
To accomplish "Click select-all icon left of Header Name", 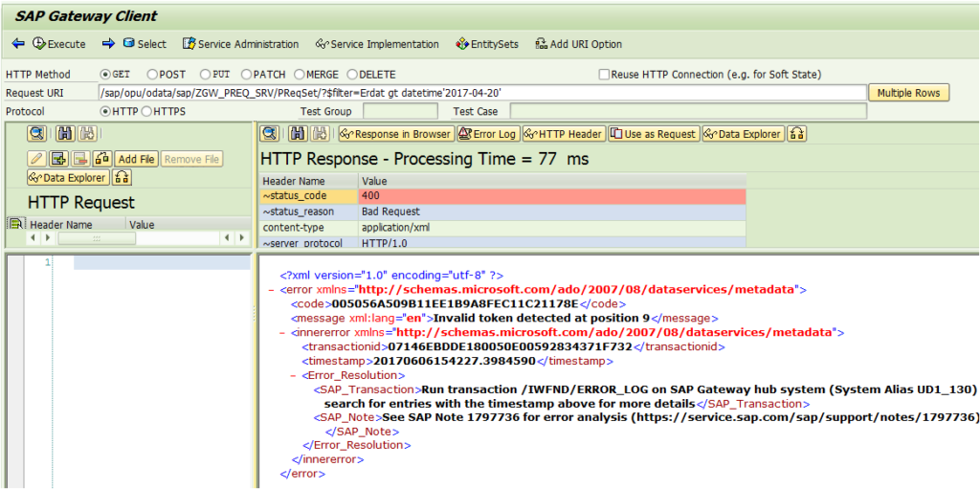I will [15, 223].
